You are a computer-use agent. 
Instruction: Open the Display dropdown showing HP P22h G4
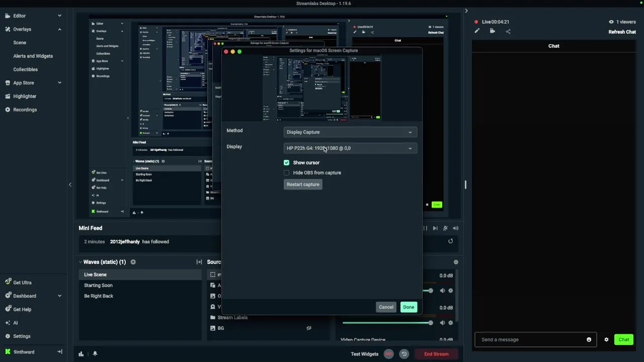350,148
